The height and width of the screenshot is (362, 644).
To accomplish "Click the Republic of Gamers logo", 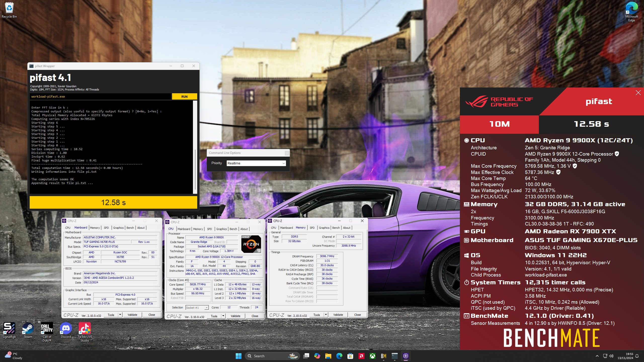I will point(499,102).
